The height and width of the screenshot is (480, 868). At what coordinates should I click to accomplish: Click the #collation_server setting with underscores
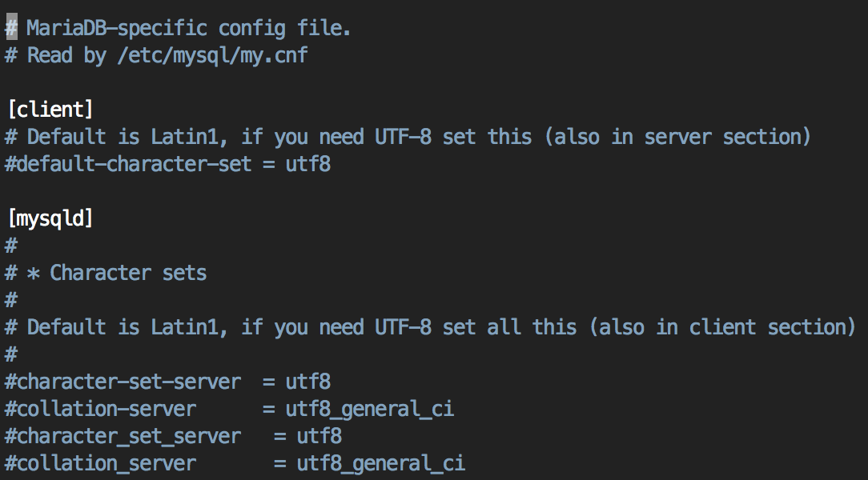[x=101, y=463]
